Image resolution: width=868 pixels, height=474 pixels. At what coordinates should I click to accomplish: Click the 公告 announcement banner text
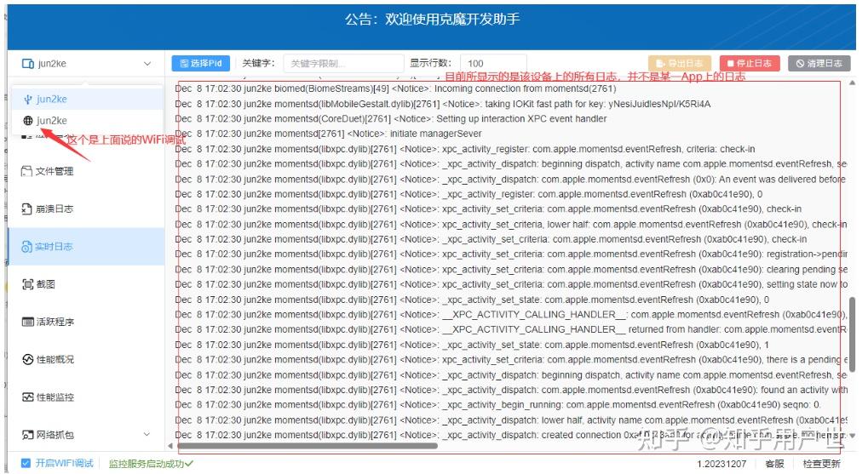[433, 20]
